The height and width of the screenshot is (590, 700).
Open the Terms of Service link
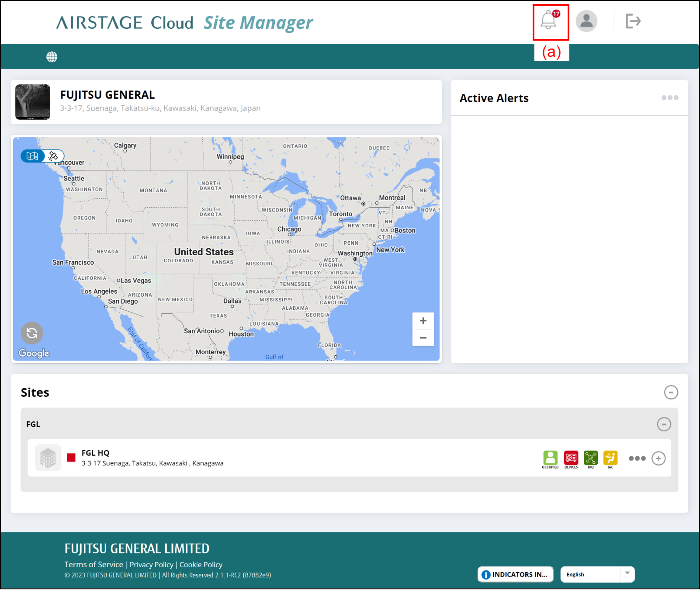tap(94, 565)
